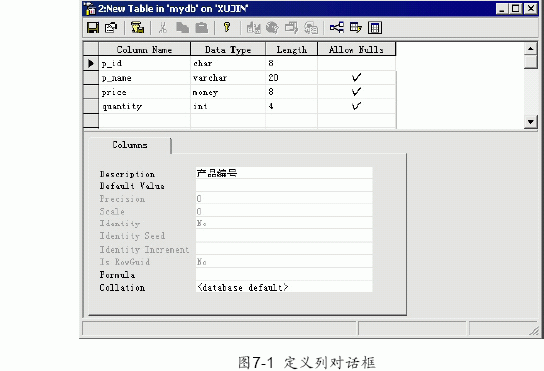This screenshot has height=371, width=544.
Task: Click the price column name cell
Action: pos(144,92)
